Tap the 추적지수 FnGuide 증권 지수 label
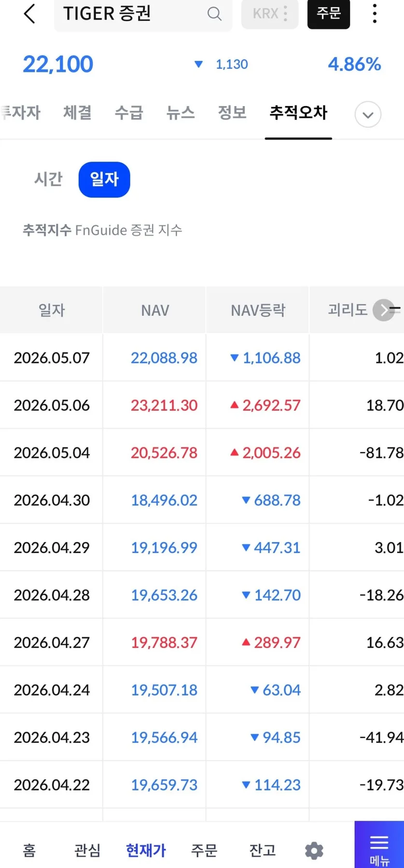404x868 pixels. (102, 230)
